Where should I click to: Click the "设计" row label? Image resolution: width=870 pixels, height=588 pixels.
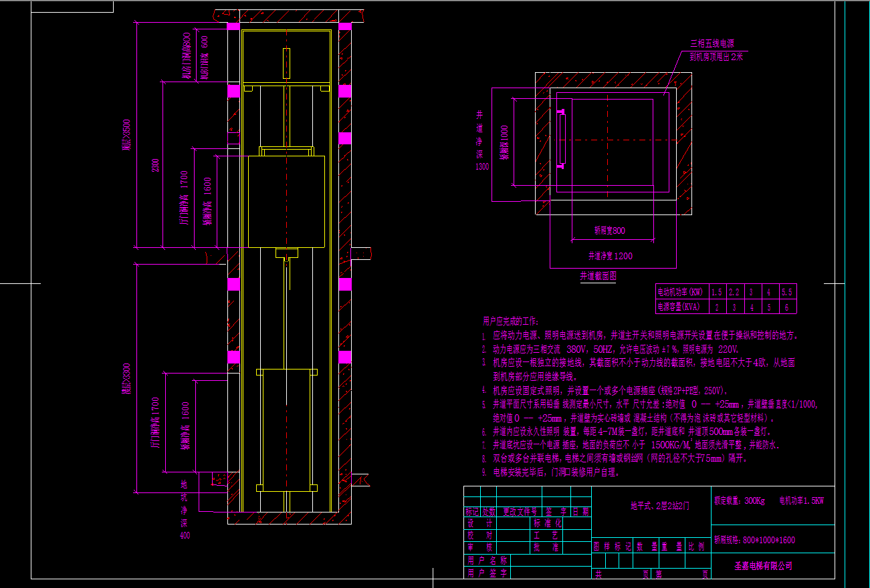479,524
